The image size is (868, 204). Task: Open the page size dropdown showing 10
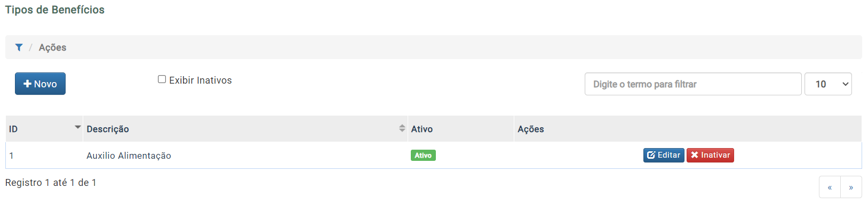tap(828, 84)
